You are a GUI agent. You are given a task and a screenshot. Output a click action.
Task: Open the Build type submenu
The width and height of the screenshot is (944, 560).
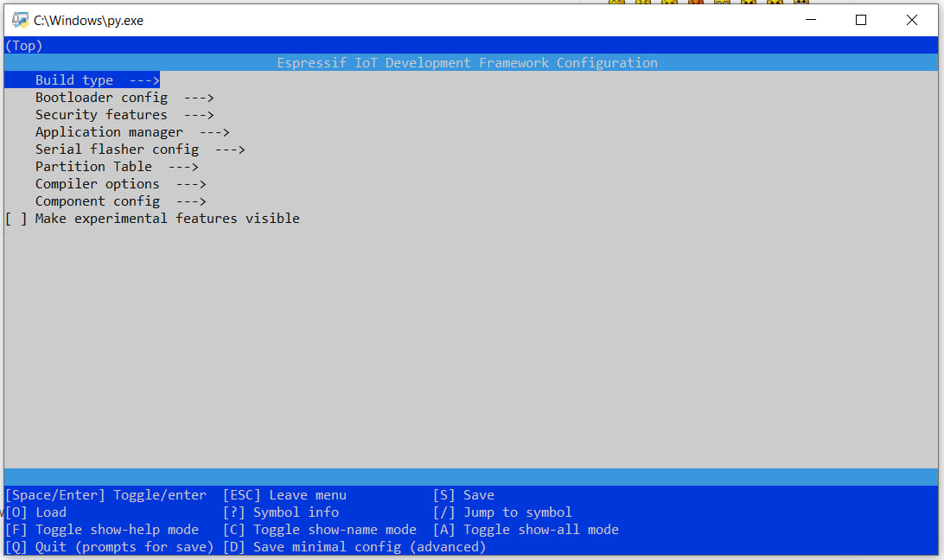click(x=98, y=80)
